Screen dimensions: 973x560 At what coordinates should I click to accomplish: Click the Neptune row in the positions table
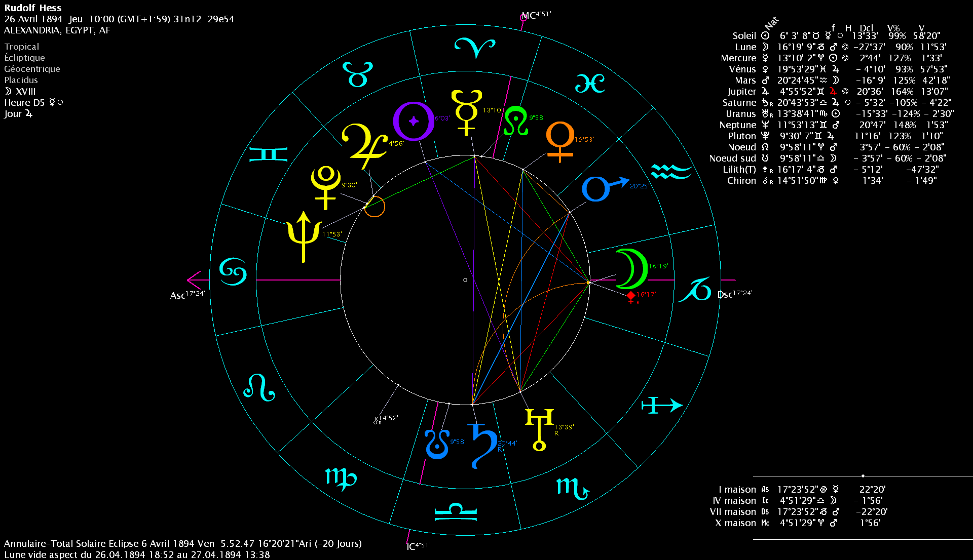tap(834, 125)
